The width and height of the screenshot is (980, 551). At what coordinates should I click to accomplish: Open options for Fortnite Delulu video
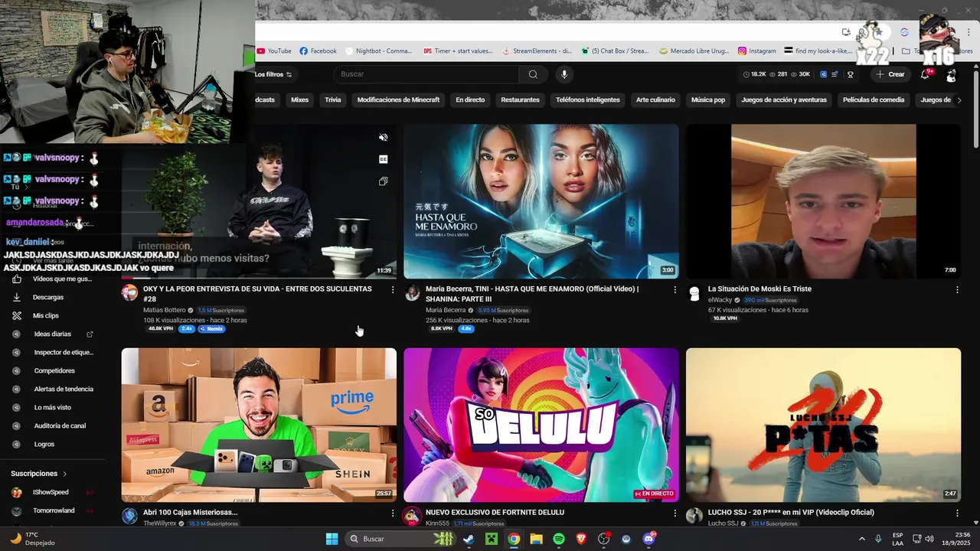pyautogui.click(x=675, y=514)
